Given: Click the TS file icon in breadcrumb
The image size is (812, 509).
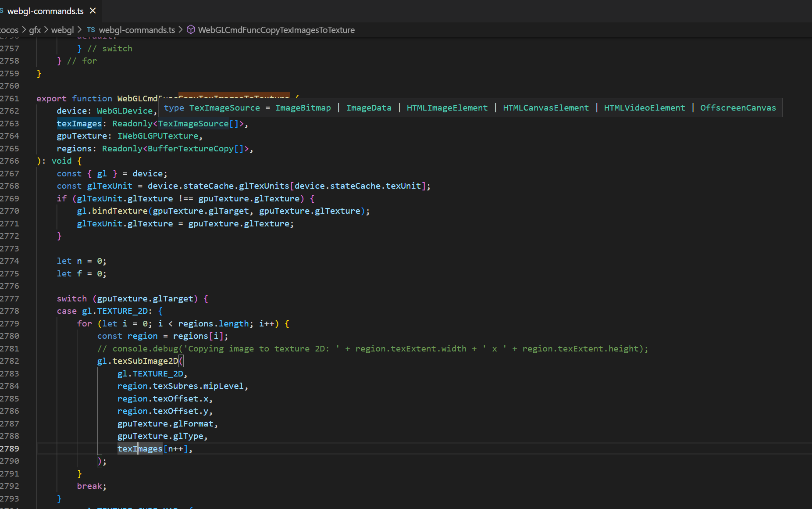Looking at the screenshot, I should pos(91,30).
